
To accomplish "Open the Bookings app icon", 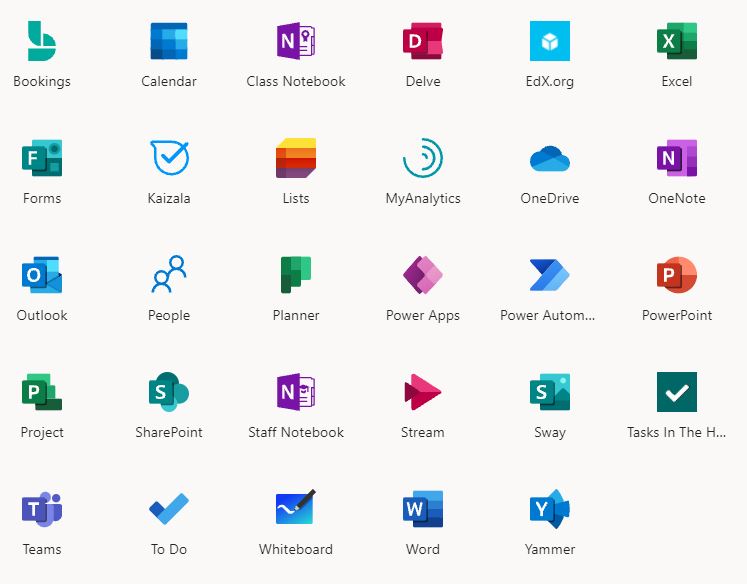I will (42, 41).
